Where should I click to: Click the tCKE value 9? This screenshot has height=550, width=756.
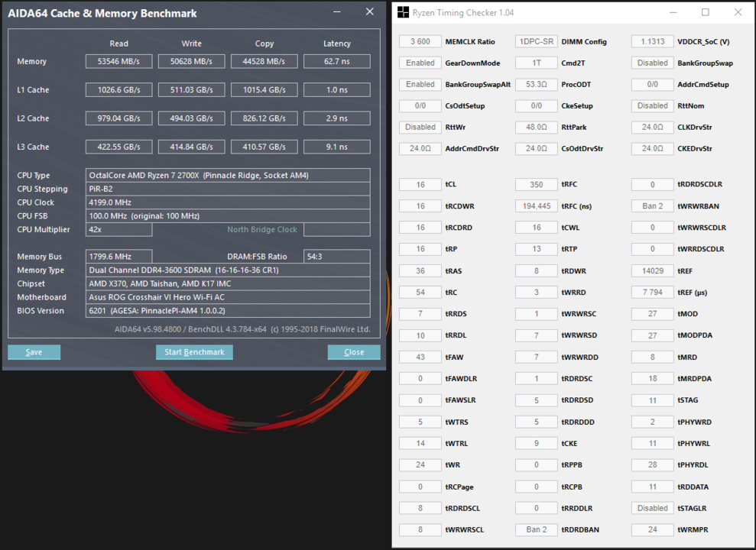tap(537, 443)
